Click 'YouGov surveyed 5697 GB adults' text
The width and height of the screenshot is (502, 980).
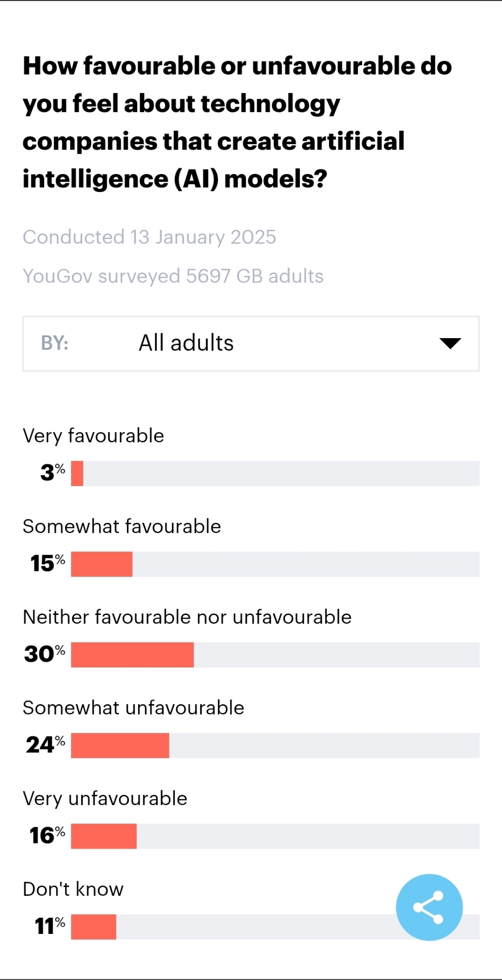click(173, 276)
